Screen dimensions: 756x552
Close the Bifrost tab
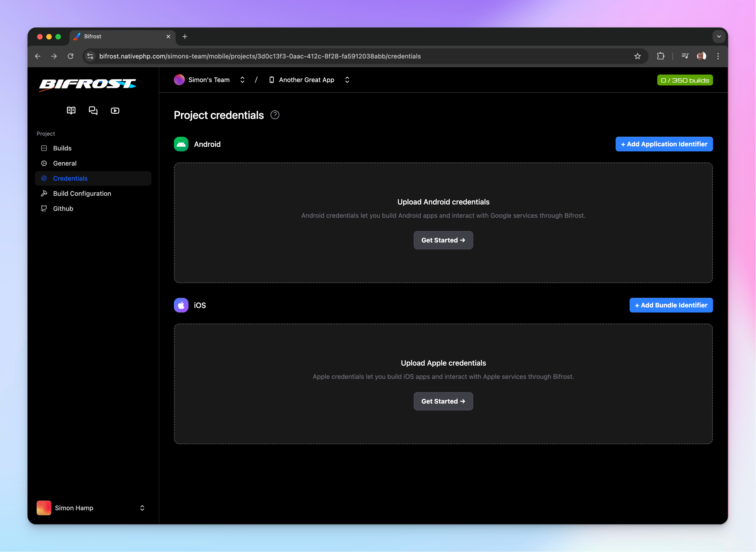tap(168, 36)
